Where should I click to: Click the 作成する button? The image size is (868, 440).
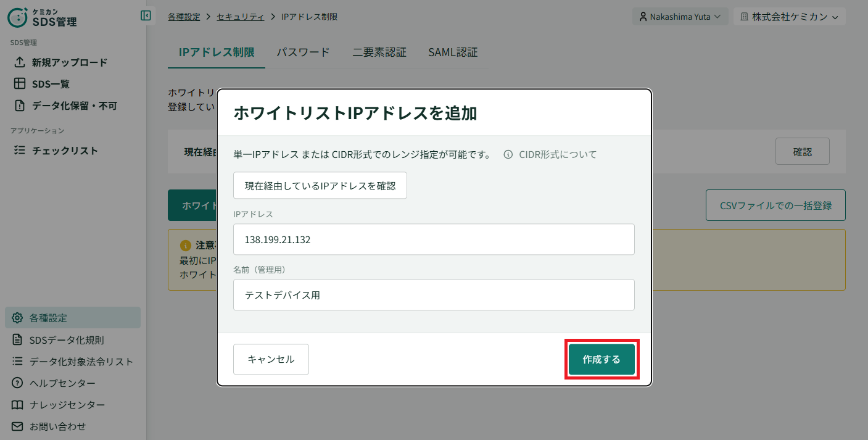pos(601,359)
